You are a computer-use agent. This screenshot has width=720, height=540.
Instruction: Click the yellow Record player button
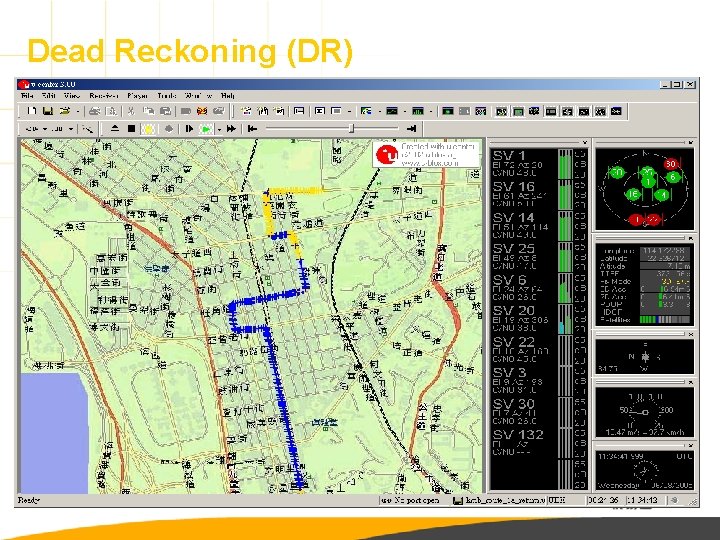tap(148, 129)
